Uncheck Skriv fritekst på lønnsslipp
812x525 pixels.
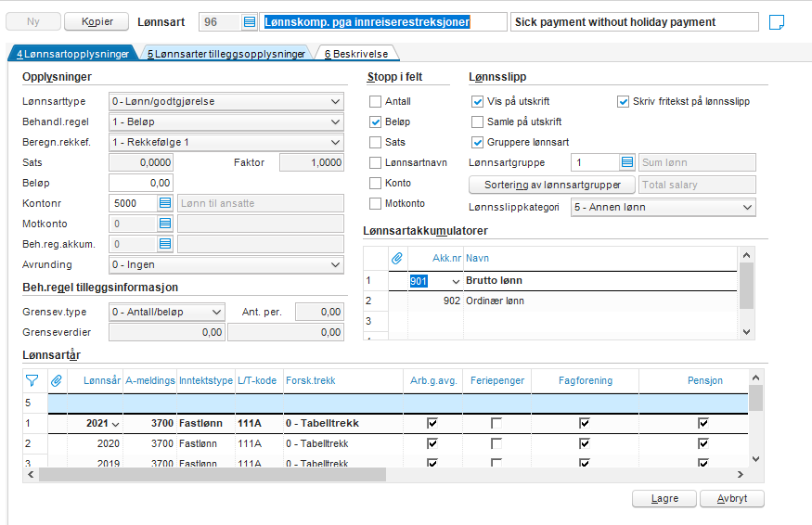623,101
